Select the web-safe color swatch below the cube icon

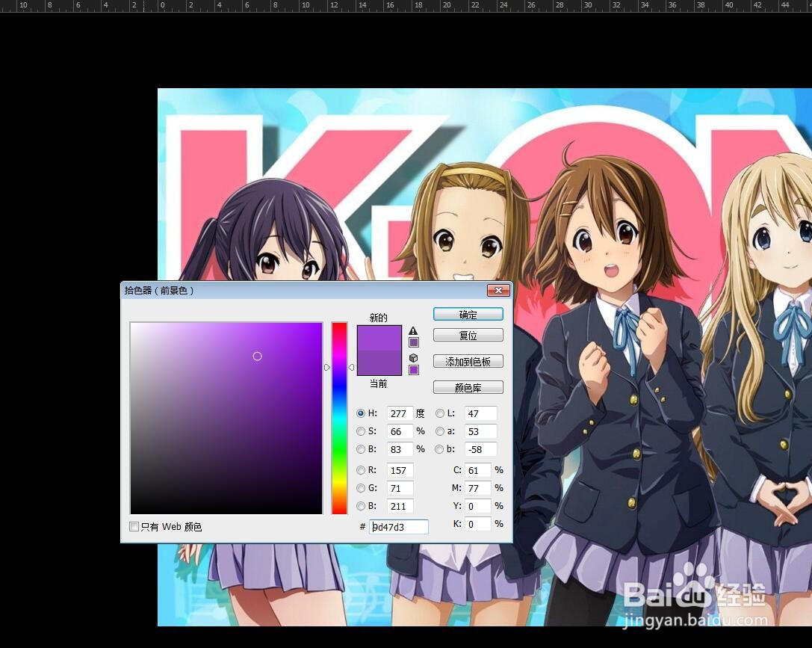tap(414, 370)
